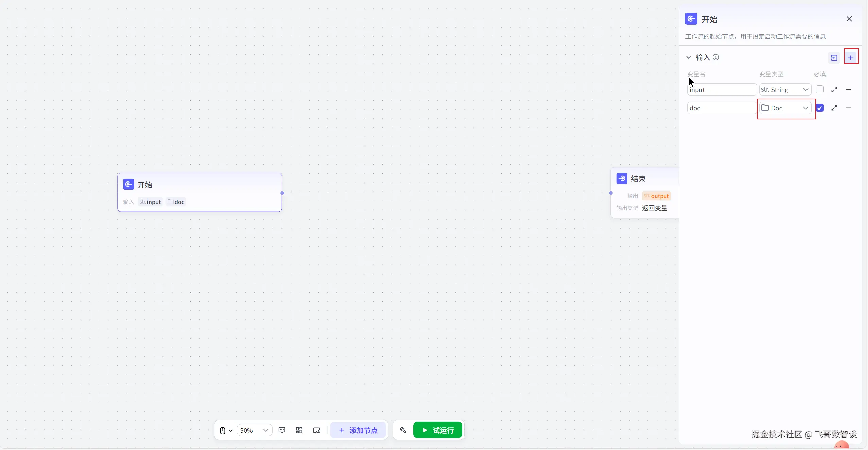This screenshot has height=450, width=868.
Task: Click the 添加节点 button
Action: (358, 430)
